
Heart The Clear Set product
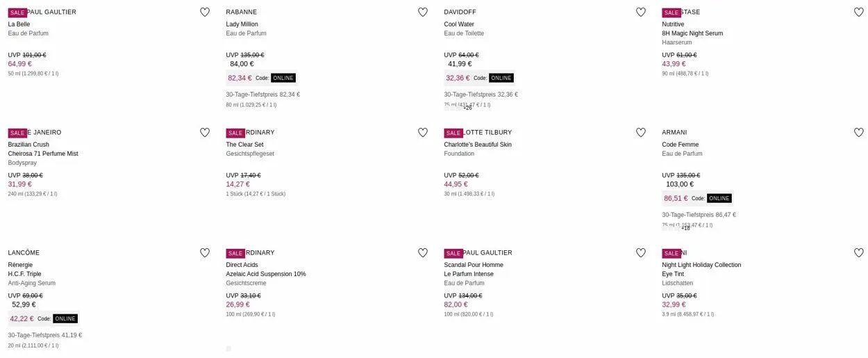tap(423, 132)
